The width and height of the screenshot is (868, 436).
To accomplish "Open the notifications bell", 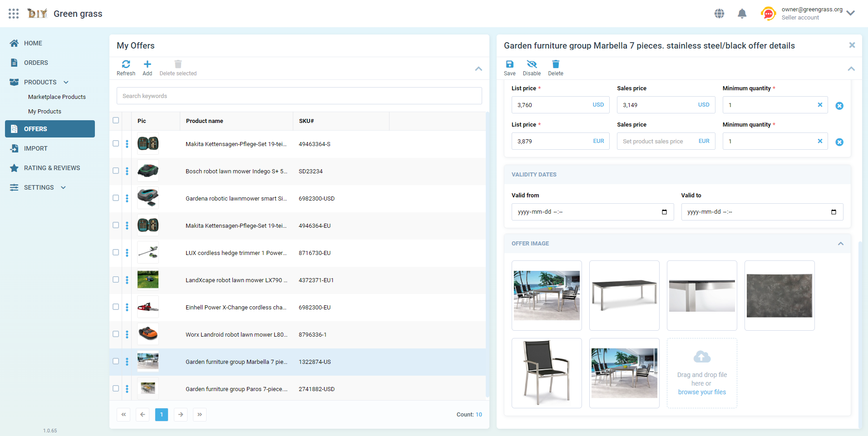I will pos(742,14).
